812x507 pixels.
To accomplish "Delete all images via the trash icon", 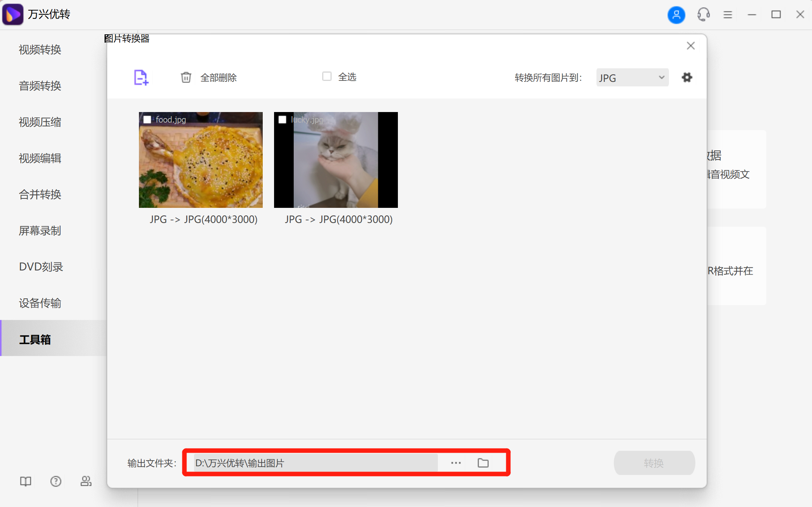I will tap(186, 77).
